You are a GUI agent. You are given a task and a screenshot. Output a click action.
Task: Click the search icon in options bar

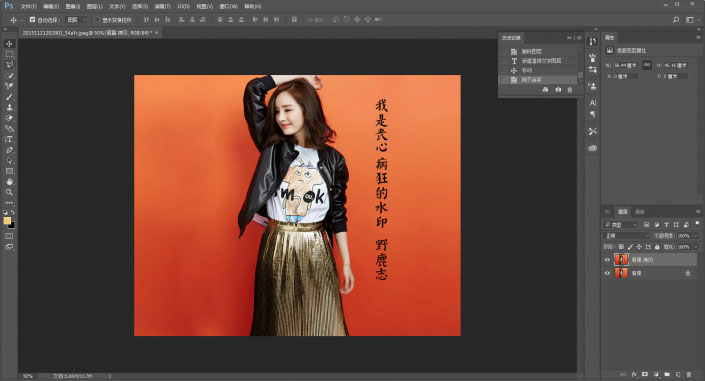tap(676, 20)
